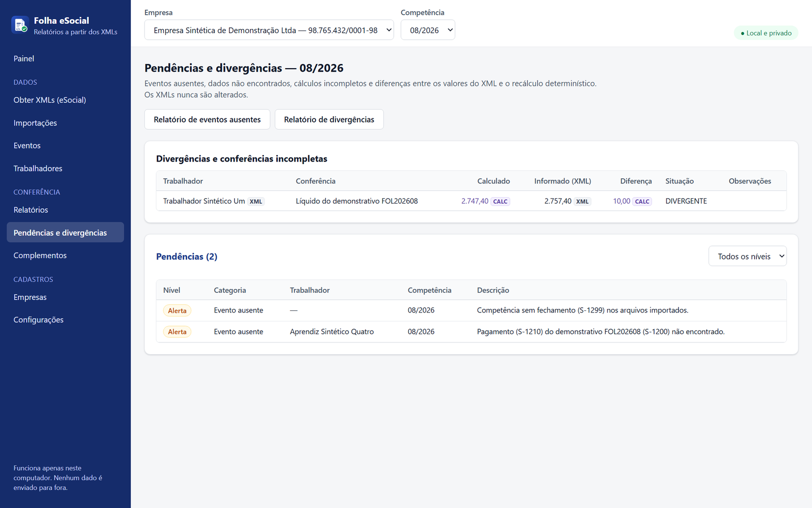The width and height of the screenshot is (812, 508).
Task: Click the Diferença column header
Action: 636,181
